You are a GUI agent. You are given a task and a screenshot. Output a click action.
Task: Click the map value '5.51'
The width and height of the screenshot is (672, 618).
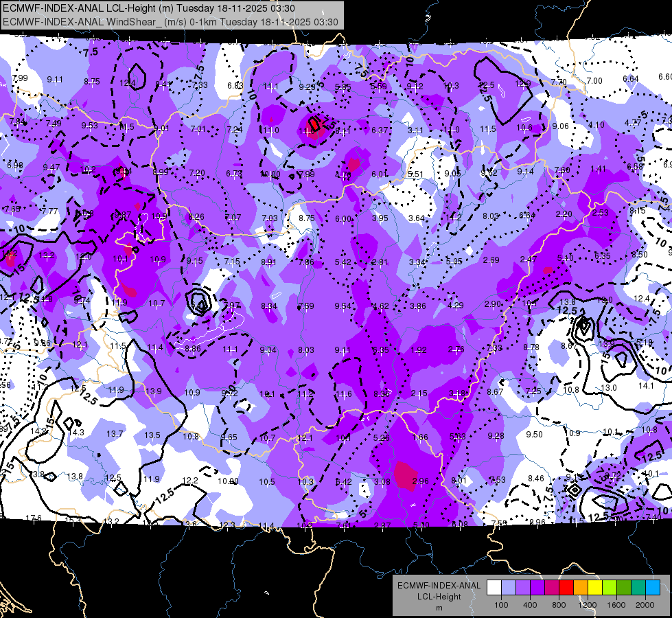click(x=415, y=174)
